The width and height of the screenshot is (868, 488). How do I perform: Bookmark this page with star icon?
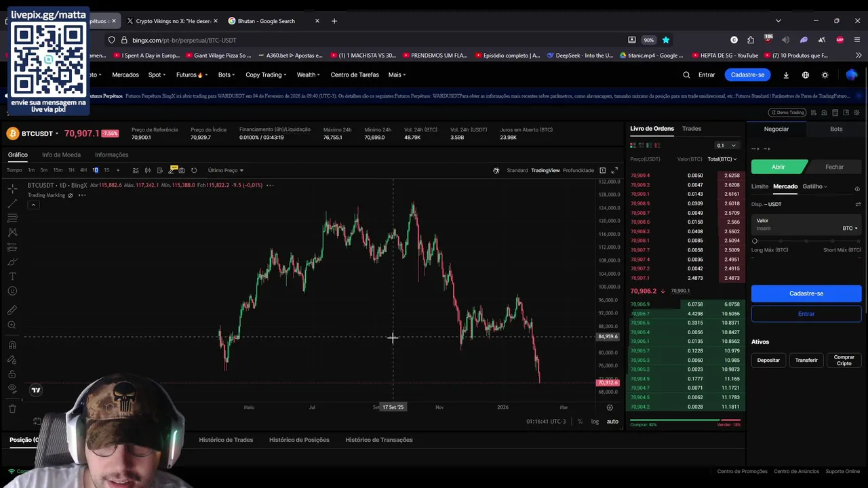pyautogui.click(x=666, y=40)
